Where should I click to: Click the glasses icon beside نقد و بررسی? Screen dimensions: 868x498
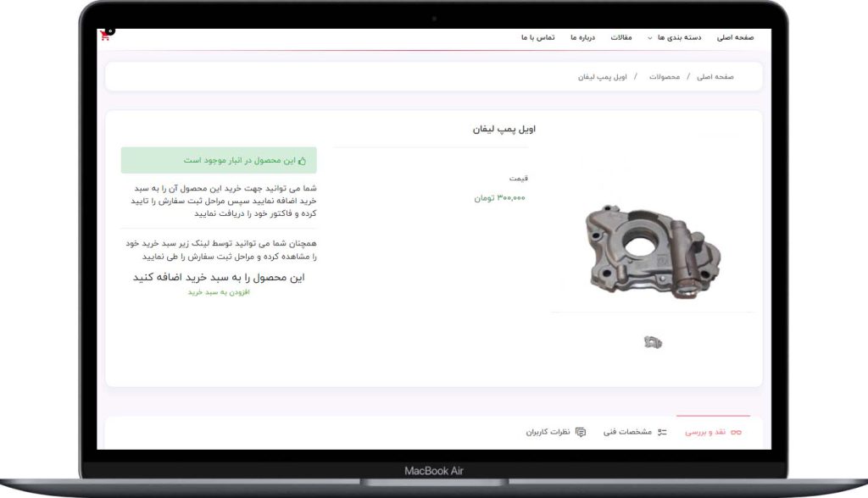click(x=737, y=432)
